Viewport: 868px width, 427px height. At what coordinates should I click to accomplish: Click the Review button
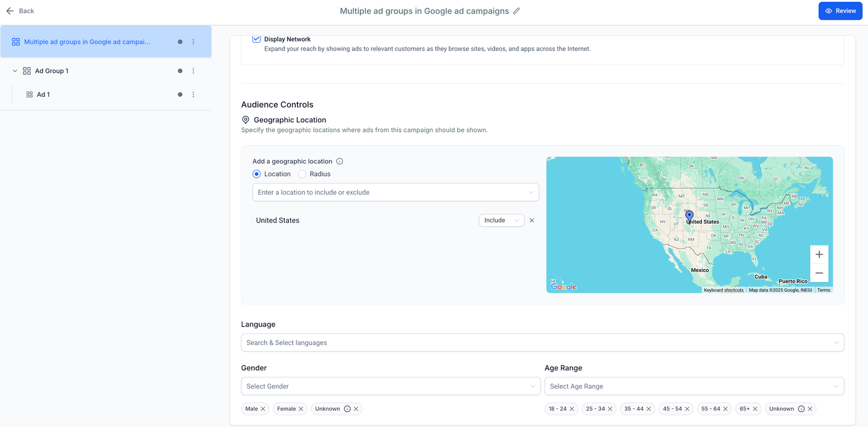pos(840,11)
